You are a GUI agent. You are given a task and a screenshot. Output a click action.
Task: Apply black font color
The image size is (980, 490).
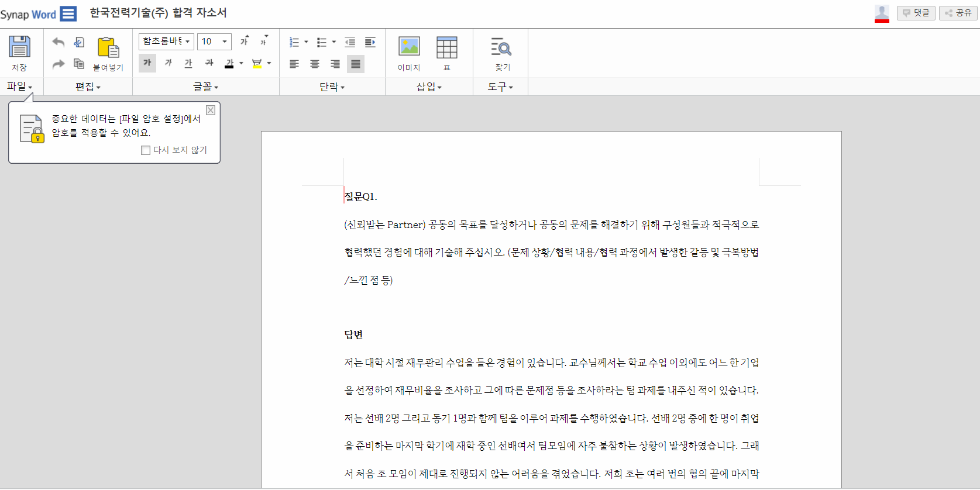[229, 63]
